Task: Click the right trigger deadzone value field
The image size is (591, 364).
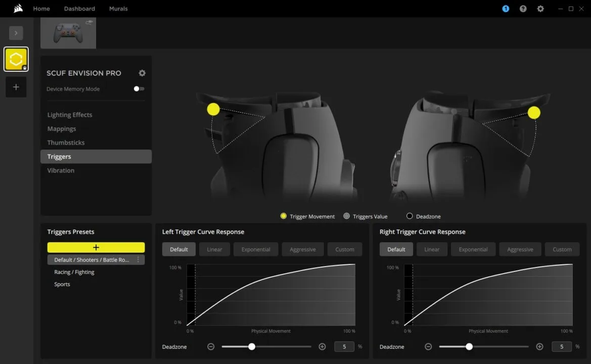Action: (x=561, y=347)
